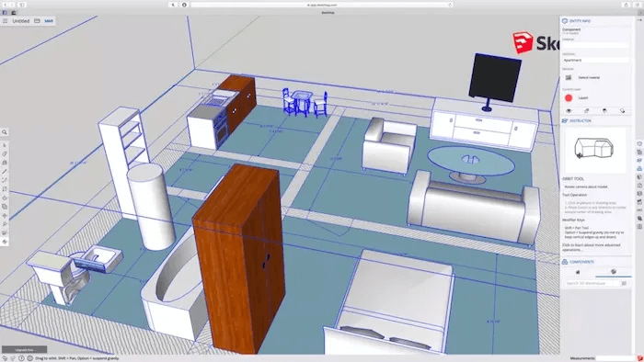Click the Save button in top bar
644x362 pixels.
49,21
